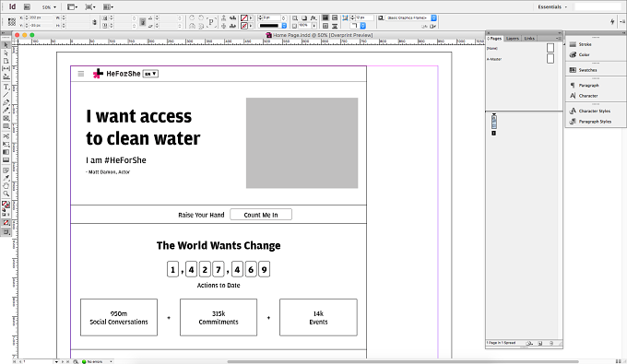Switch to the Pages tab

coord(494,39)
